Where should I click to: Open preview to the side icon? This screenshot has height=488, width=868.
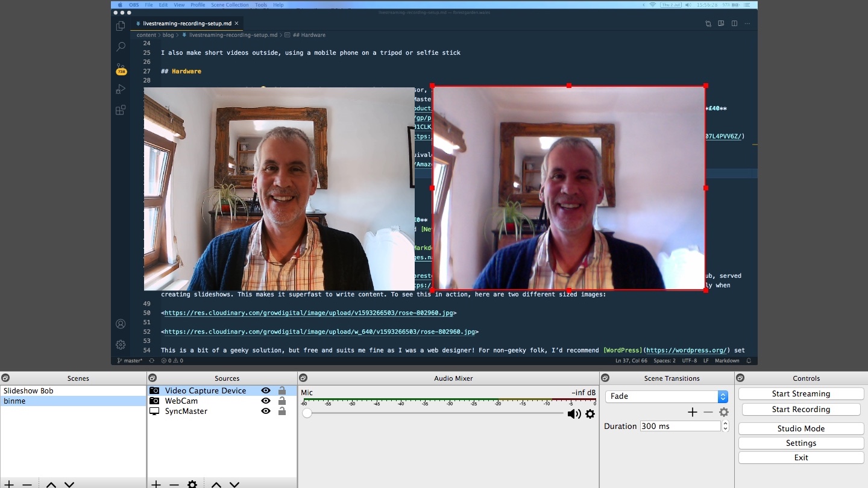(x=721, y=23)
